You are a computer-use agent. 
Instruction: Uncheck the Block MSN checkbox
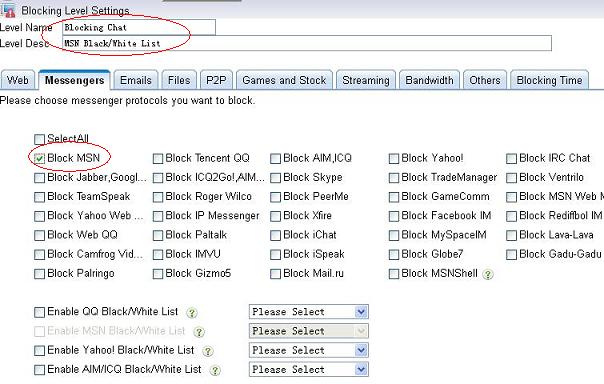click(x=39, y=158)
